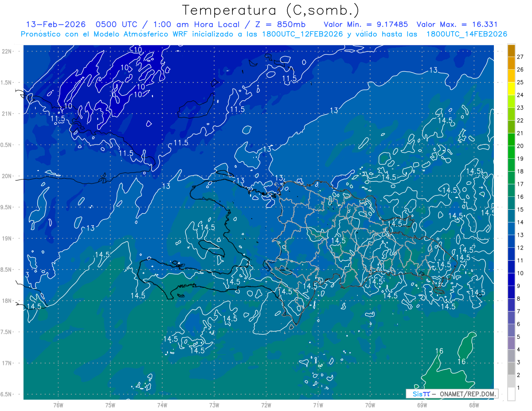
Task: Click the '73W' longitude axis label
Action: 214,405
